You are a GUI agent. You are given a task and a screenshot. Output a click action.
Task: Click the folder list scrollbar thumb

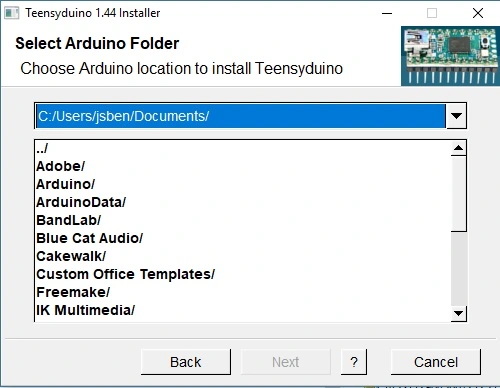[x=459, y=193]
